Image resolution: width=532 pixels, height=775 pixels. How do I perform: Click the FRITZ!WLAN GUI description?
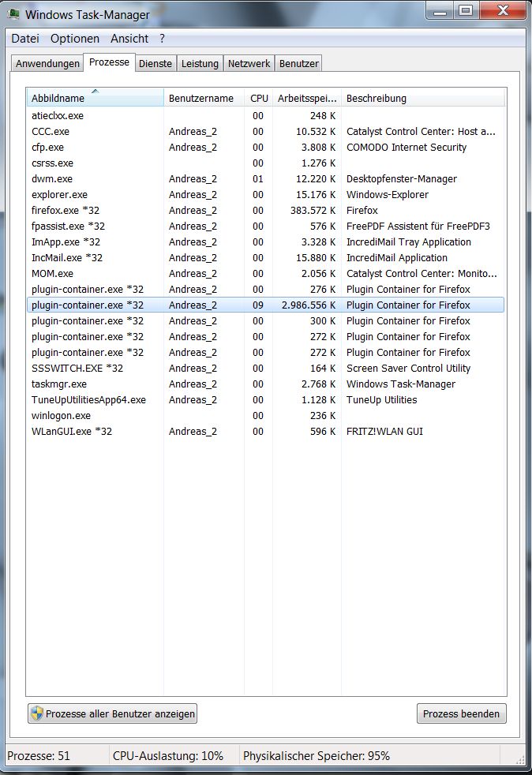384,432
